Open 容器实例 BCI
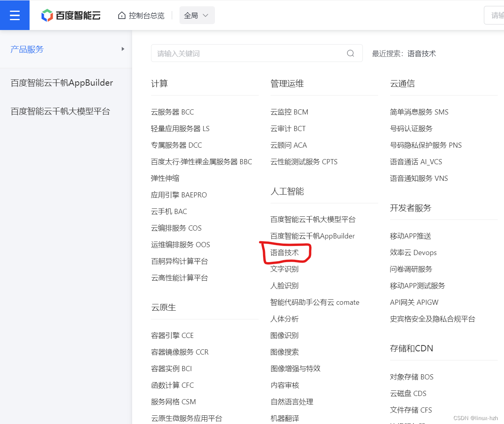This screenshot has height=424, width=504. coord(172,369)
